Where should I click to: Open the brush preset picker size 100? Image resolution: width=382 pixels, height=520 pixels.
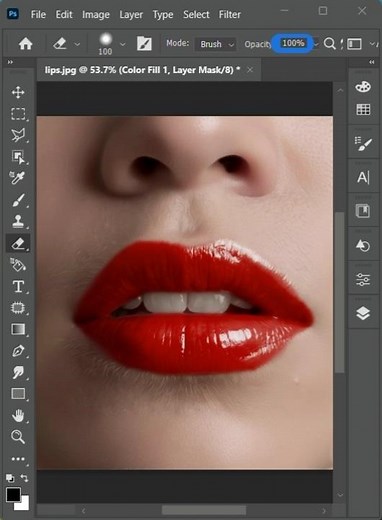tap(106, 44)
